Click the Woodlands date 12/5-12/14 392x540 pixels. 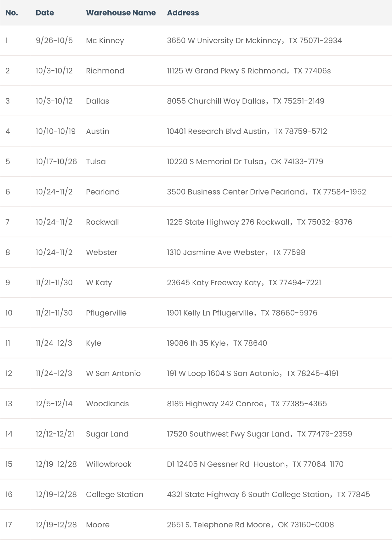pos(54,404)
